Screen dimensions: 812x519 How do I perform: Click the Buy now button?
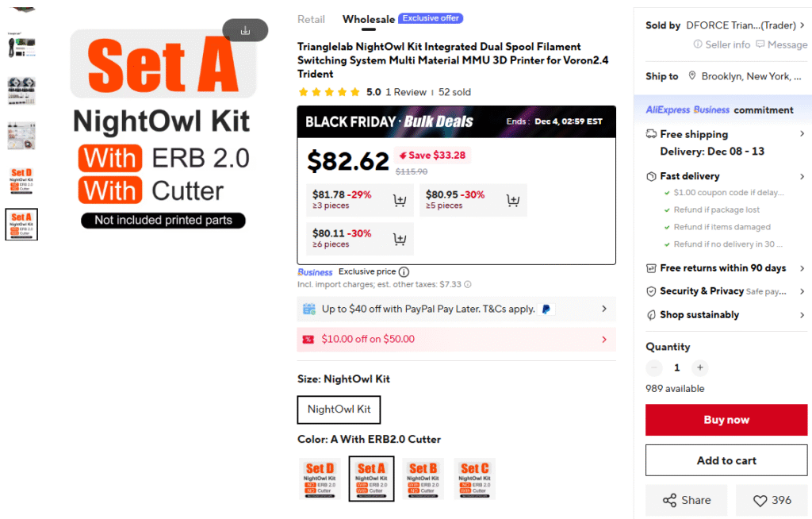[x=726, y=420]
